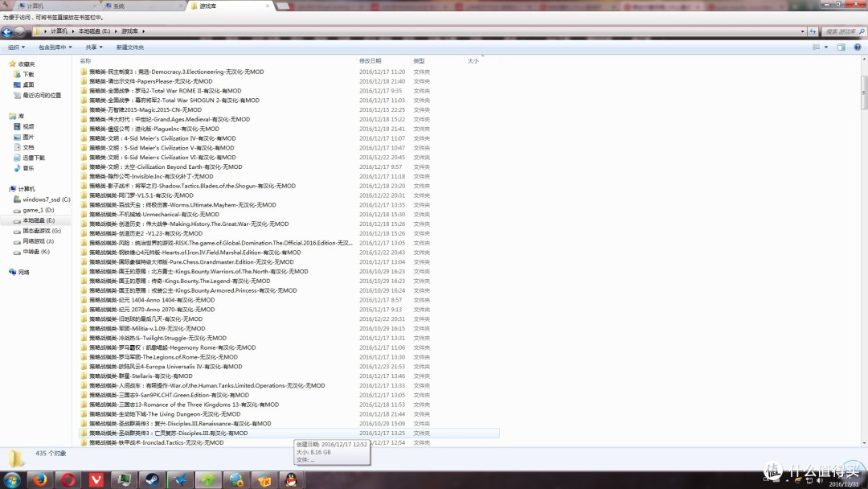The width and height of the screenshot is (868, 489).
Task: Open the 共享 dropdown menu
Action: (94, 47)
